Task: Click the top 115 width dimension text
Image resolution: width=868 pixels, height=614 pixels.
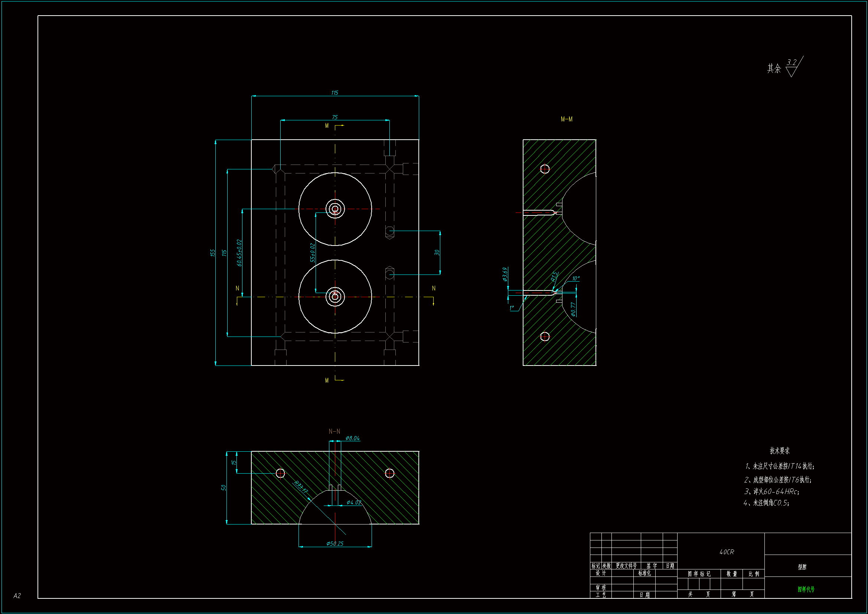Action: click(335, 93)
